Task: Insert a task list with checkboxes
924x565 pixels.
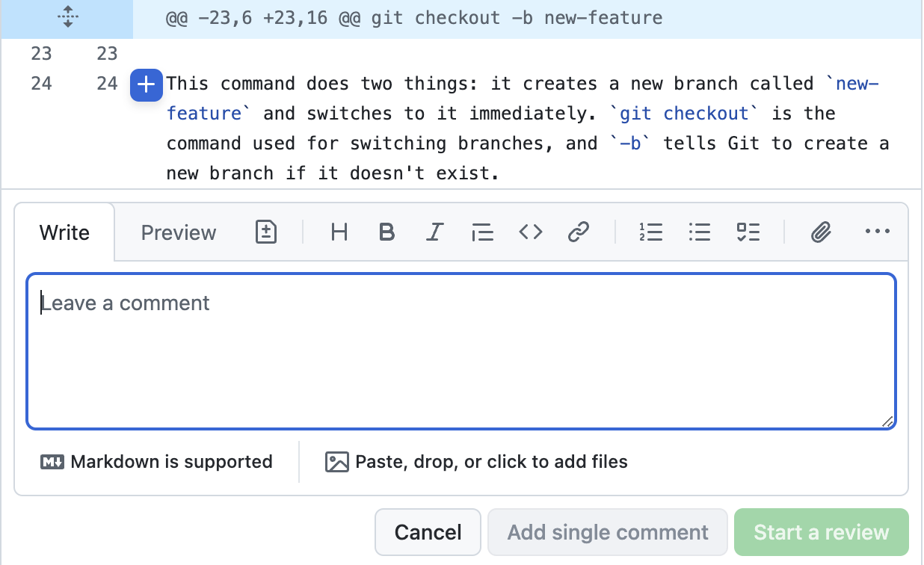Action: [x=748, y=232]
